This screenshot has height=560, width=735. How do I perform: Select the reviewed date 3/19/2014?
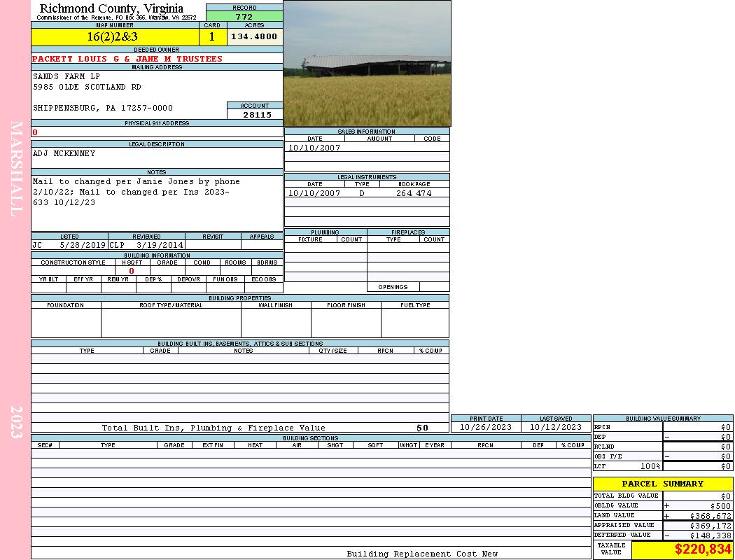click(x=160, y=246)
